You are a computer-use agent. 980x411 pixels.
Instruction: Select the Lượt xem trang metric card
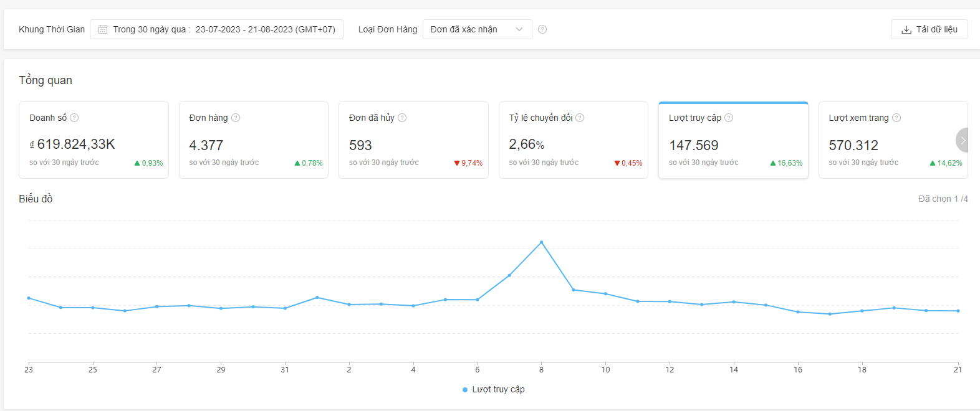(893, 140)
